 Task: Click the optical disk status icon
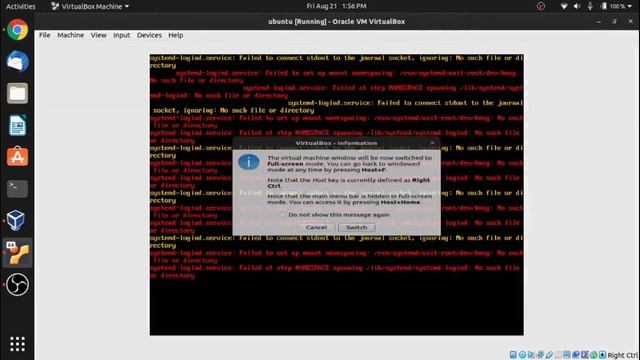(x=522, y=355)
